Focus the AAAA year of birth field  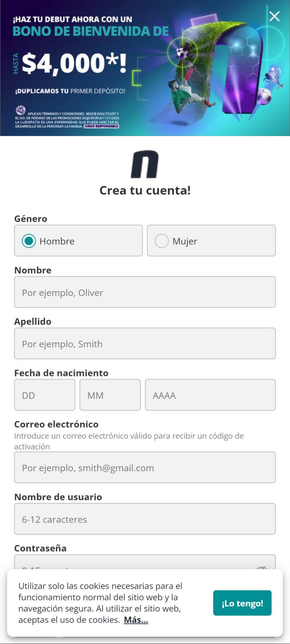click(210, 395)
